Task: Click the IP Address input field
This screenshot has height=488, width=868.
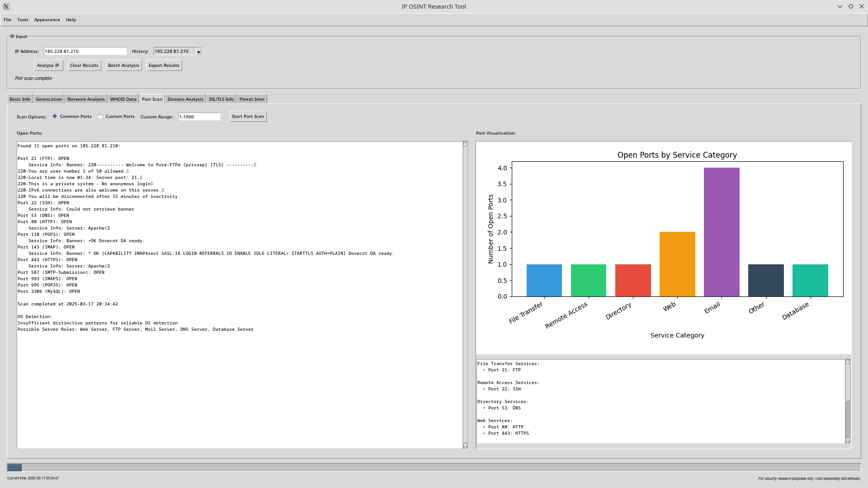Action: tap(85, 52)
